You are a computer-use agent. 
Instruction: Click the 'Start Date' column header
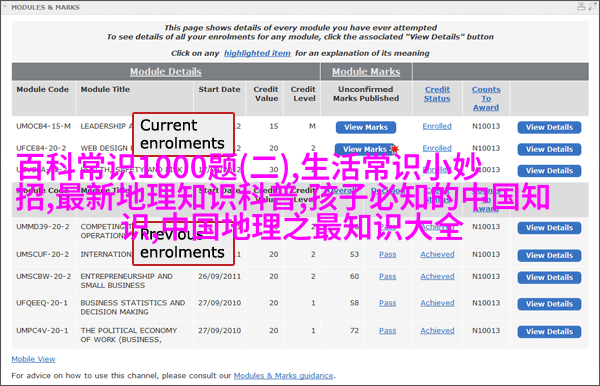coord(219,89)
